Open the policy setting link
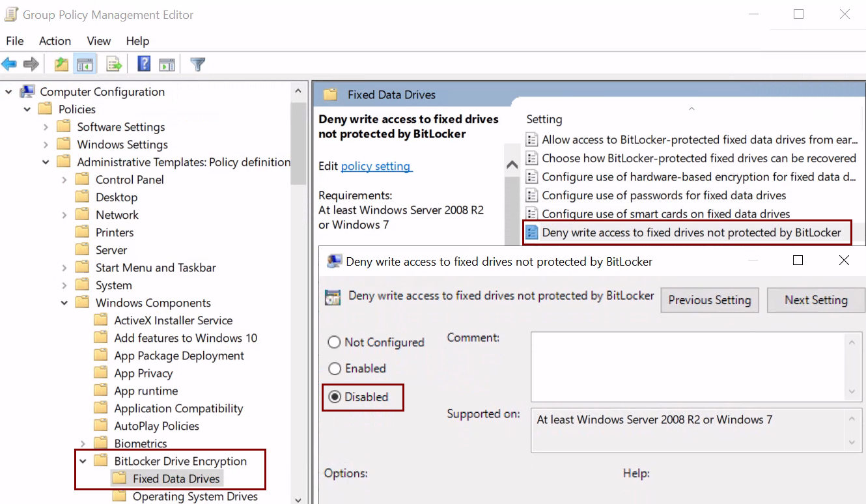Viewport: 866px width, 504px height. 376,166
